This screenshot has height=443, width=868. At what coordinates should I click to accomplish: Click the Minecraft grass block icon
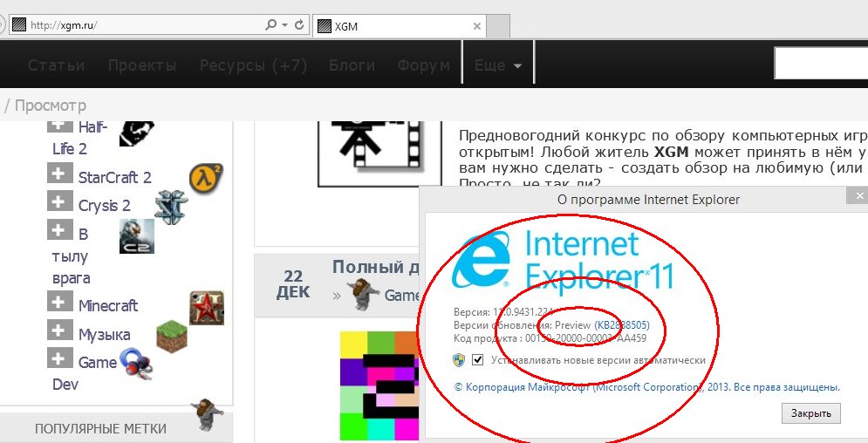coord(172,336)
